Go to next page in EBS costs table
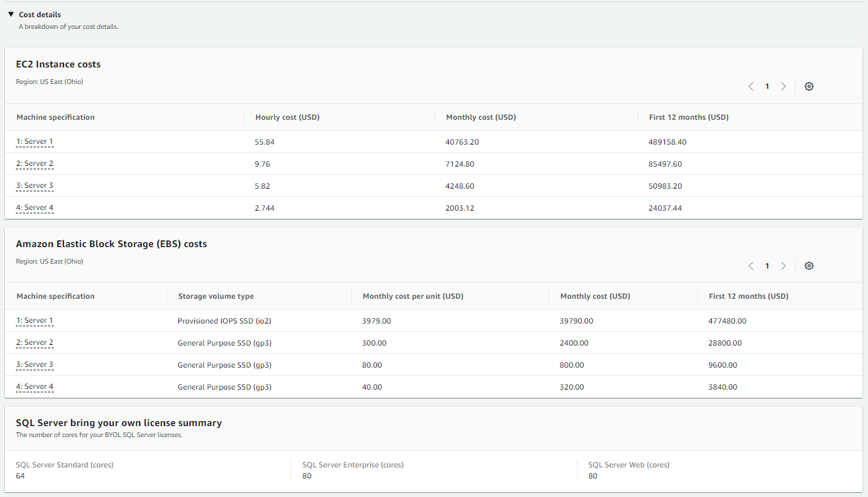868x497 pixels. click(x=783, y=266)
